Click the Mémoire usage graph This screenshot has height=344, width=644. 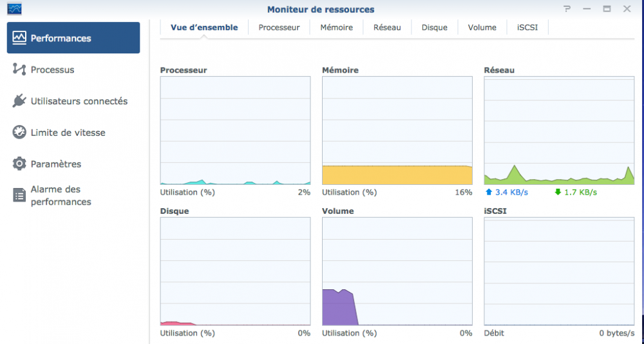[397, 131]
